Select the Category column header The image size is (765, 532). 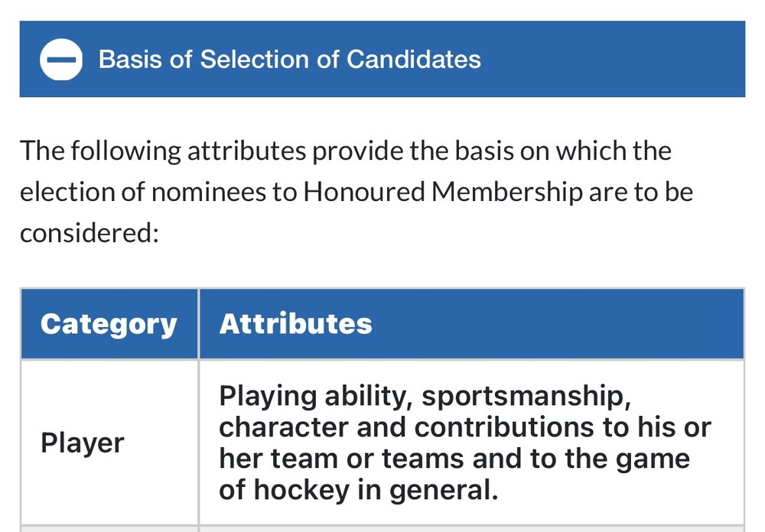coord(109,324)
